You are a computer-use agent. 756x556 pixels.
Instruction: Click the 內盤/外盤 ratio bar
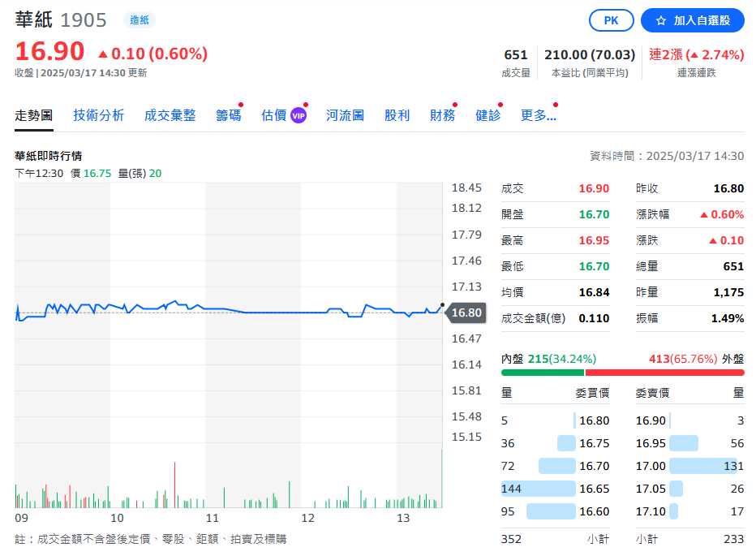click(622, 373)
